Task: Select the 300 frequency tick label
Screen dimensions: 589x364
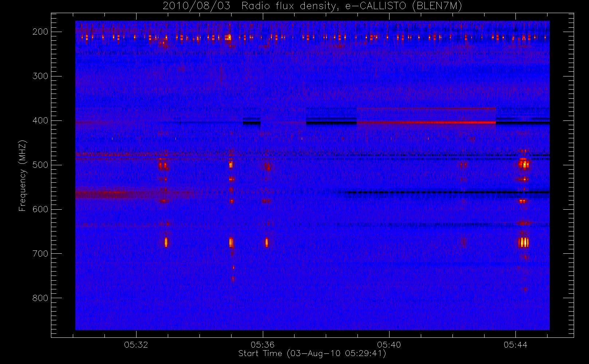Action: point(40,76)
